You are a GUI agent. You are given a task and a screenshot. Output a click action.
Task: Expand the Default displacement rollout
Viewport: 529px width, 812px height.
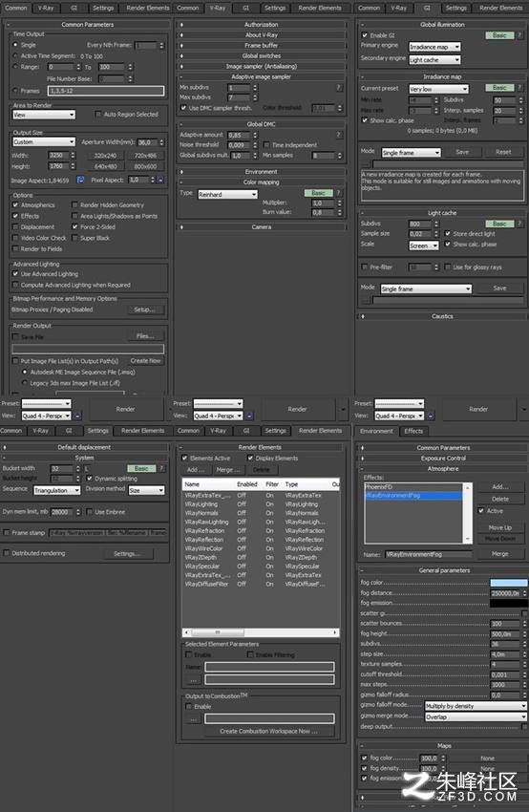(84, 447)
